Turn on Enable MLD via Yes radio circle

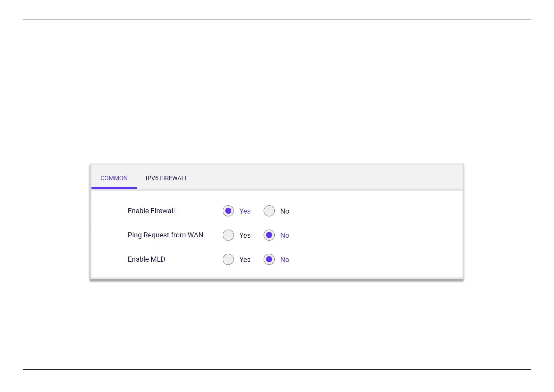click(228, 259)
